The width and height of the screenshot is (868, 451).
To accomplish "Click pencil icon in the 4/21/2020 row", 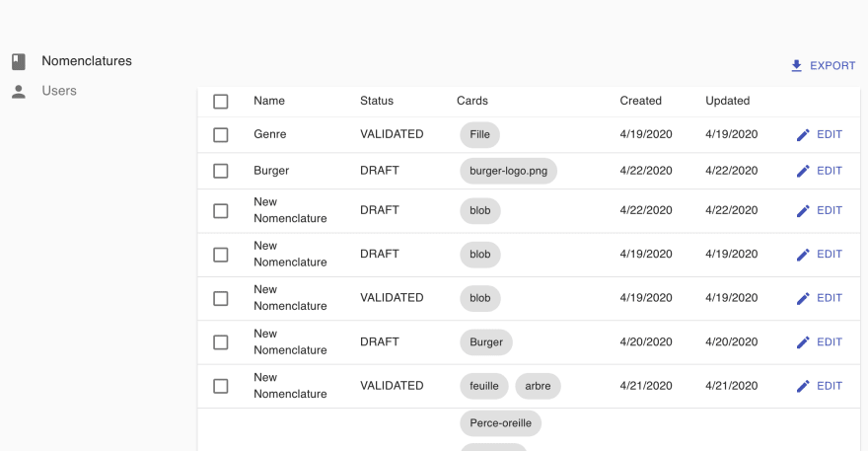I will coord(803,386).
